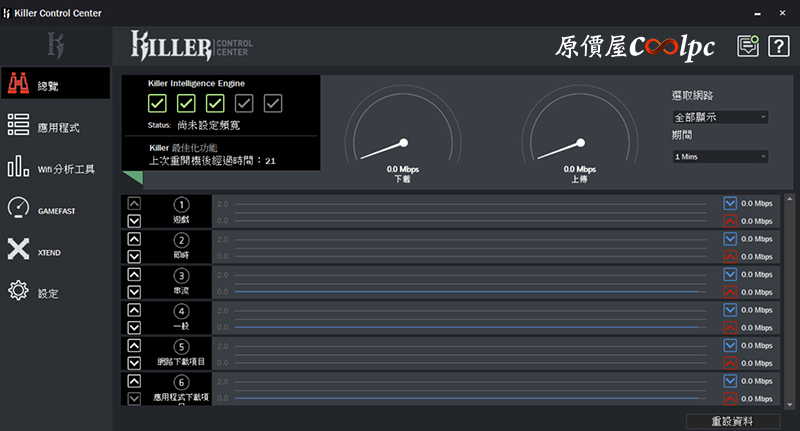Switch to the GAMEFAST tab

point(55,208)
